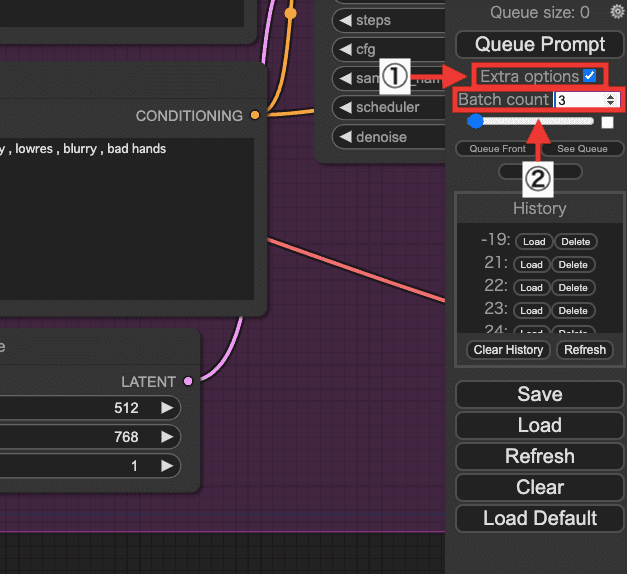Click the Batch count slider track
The width and height of the screenshot is (627, 574).
point(531,121)
